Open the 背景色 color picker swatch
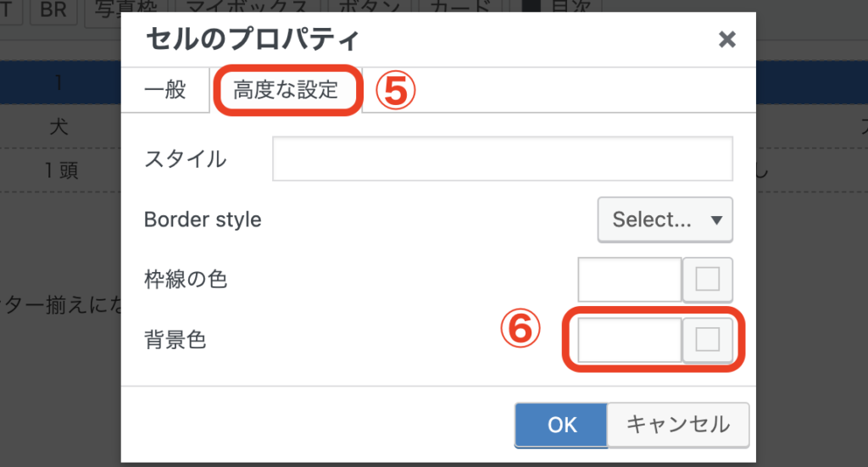The image size is (868, 467). pos(708,340)
